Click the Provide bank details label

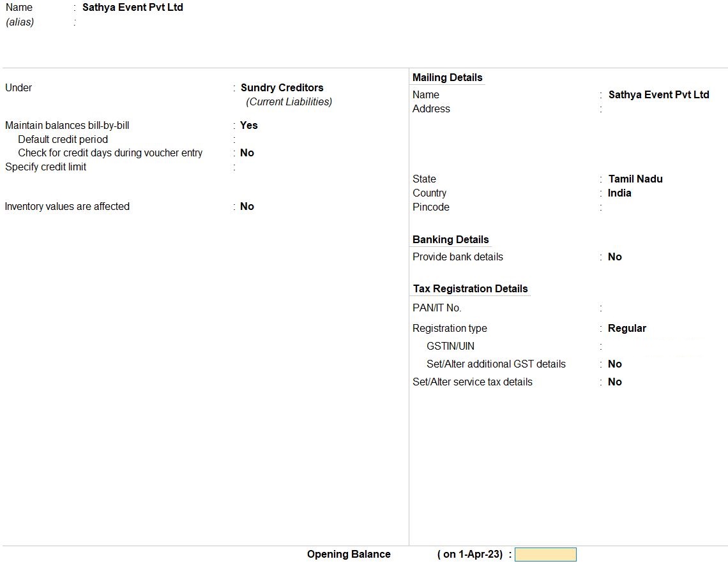tap(458, 257)
